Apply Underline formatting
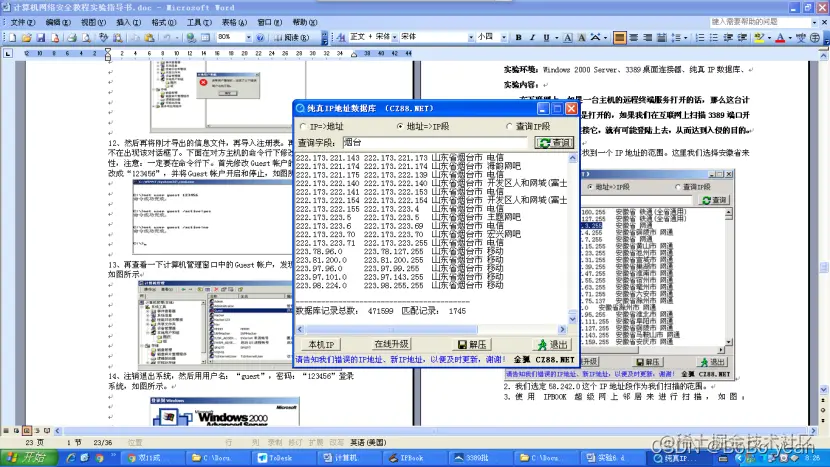The width and height of the screenshot is (830, 467). (x=546, y=38)
